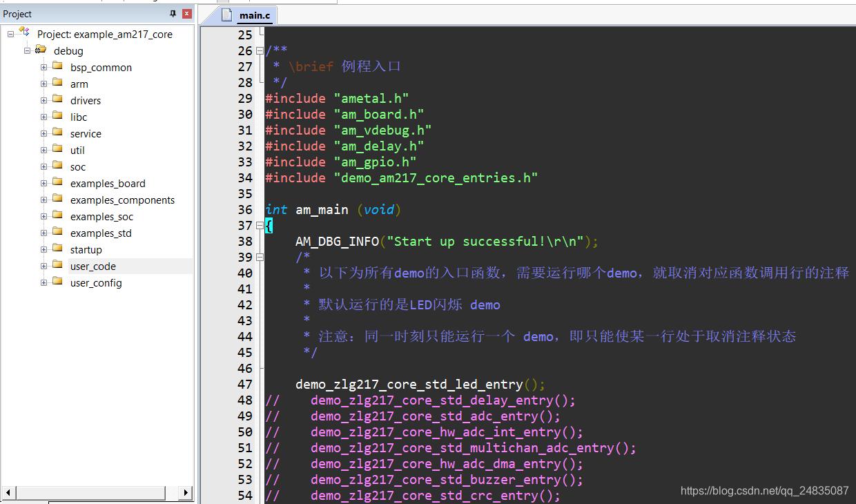Select Project: example_am217_core root label
Screen dimensions: 856x504
(105, 35)
